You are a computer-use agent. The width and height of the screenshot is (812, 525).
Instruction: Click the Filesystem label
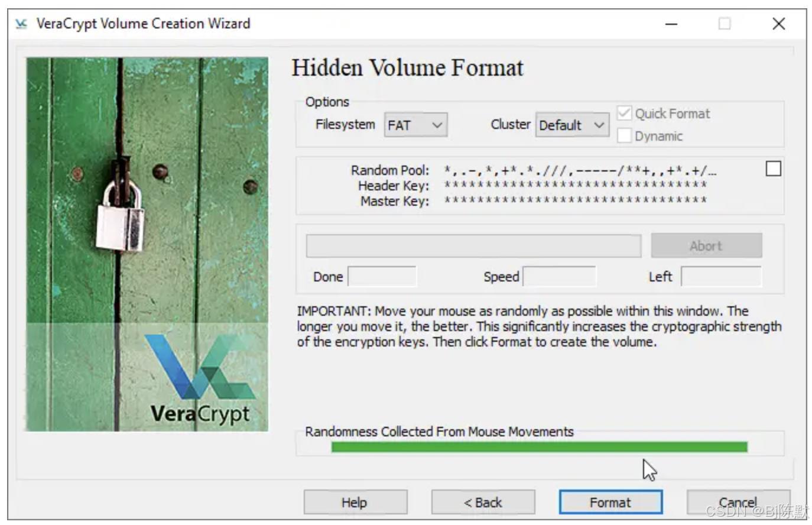tap(345, 124)
